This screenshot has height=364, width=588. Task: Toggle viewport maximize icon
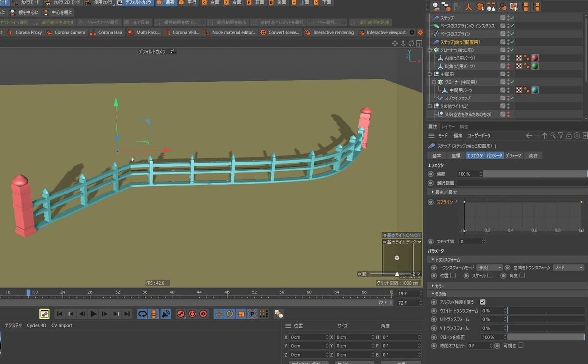[x=418, y=43]
